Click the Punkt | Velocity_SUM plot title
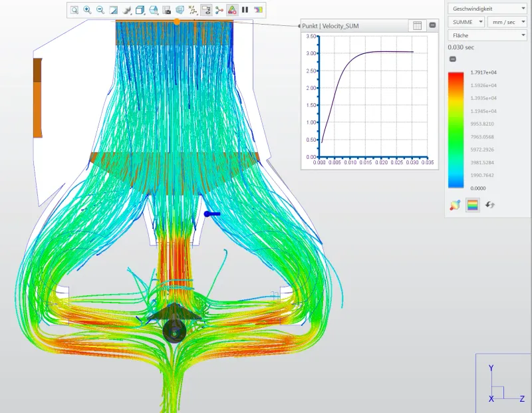 330,26
